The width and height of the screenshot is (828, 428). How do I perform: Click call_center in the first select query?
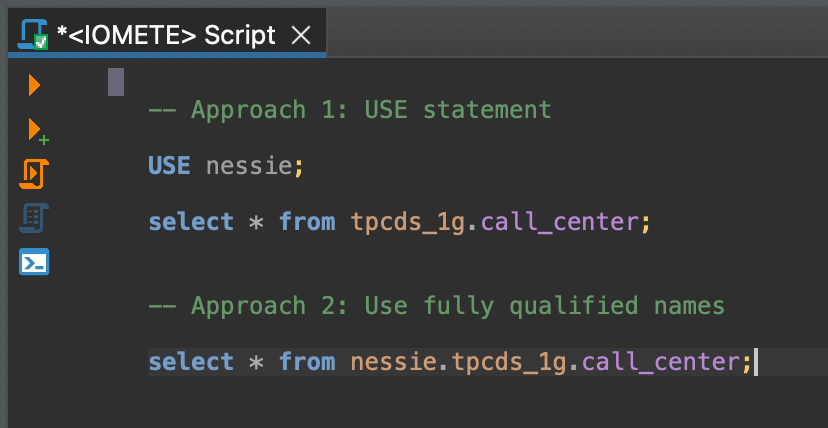point(560,223)
